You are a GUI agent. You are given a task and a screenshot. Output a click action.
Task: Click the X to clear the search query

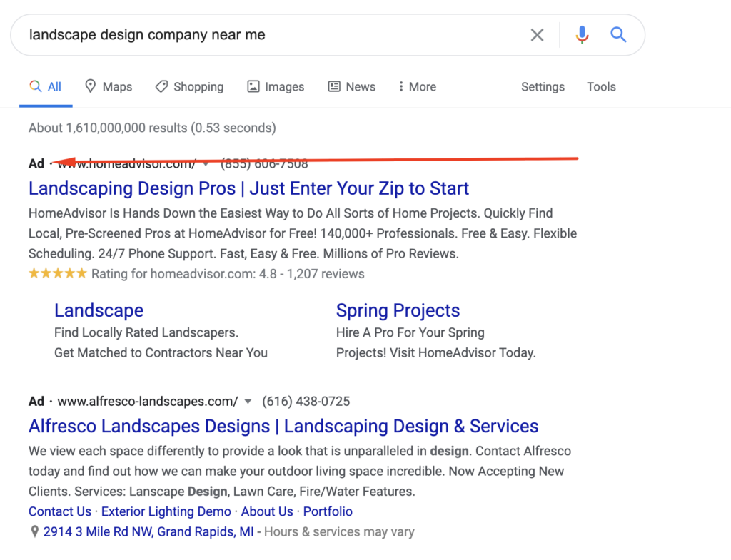point(538,34)
